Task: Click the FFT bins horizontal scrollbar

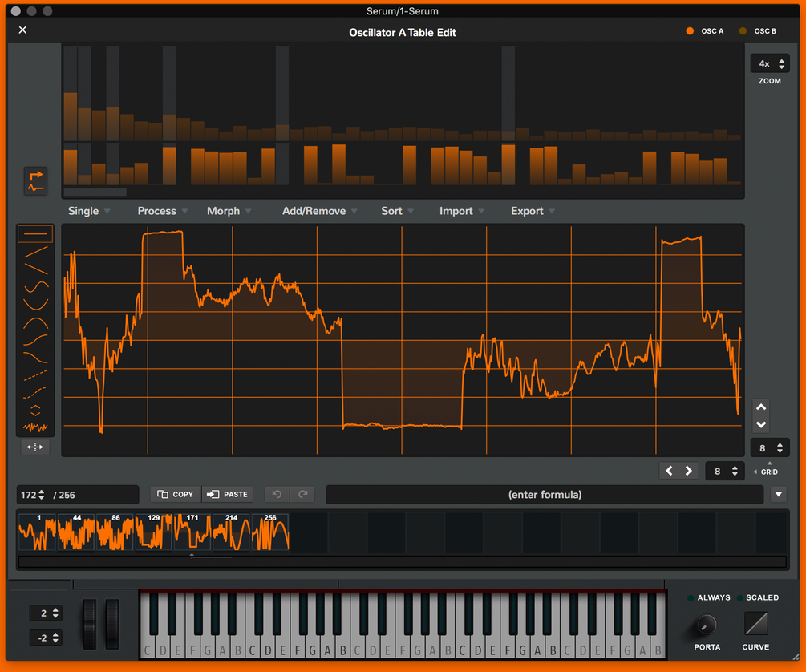Action: coord(95,192)
